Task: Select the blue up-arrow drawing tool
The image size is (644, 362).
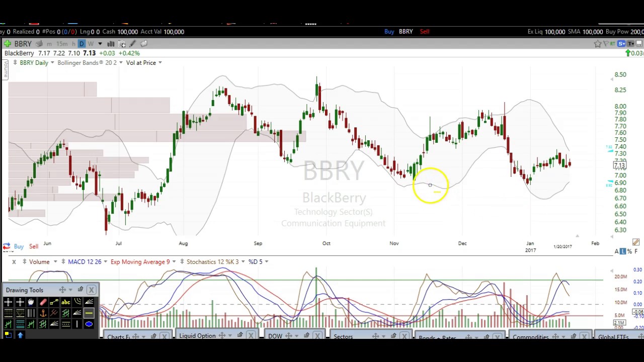Action: pyautogui.click(x=20, y=335)
